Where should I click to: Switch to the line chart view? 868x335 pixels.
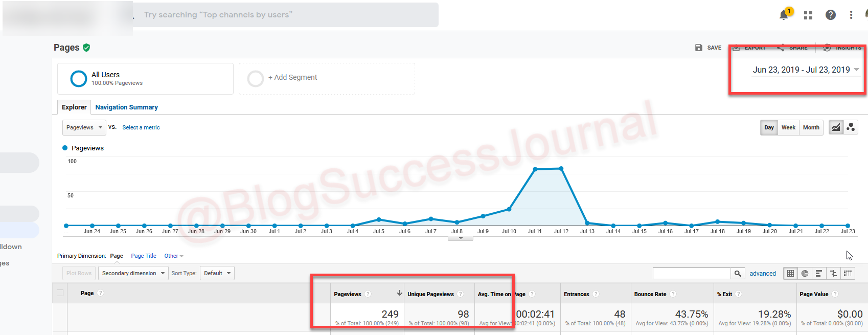pos(836,127)
